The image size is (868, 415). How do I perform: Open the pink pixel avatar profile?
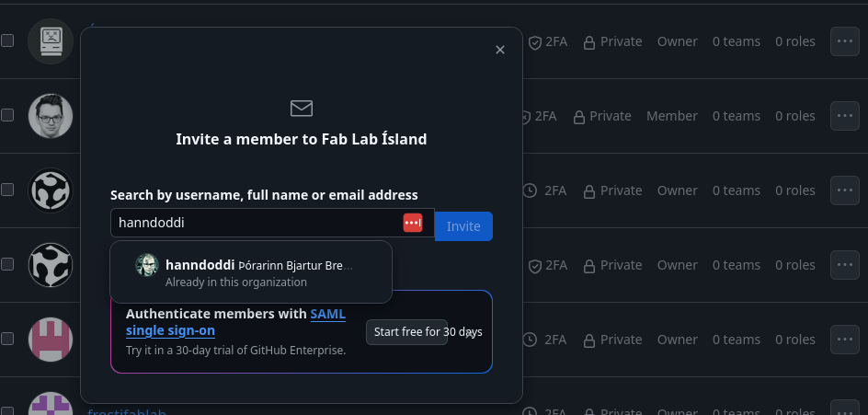pyautogui.click(x=51, y=340)
